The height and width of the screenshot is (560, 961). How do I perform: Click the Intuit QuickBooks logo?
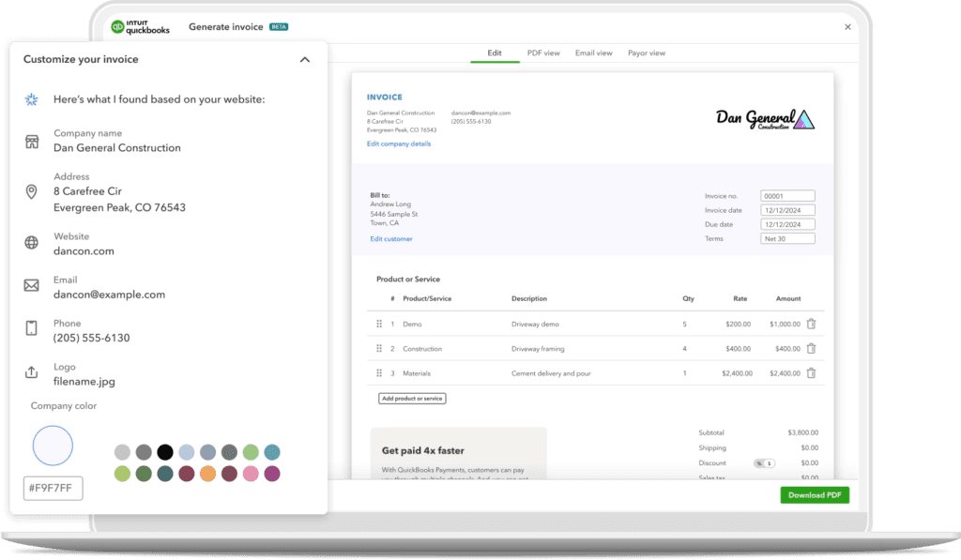point(140,27)
